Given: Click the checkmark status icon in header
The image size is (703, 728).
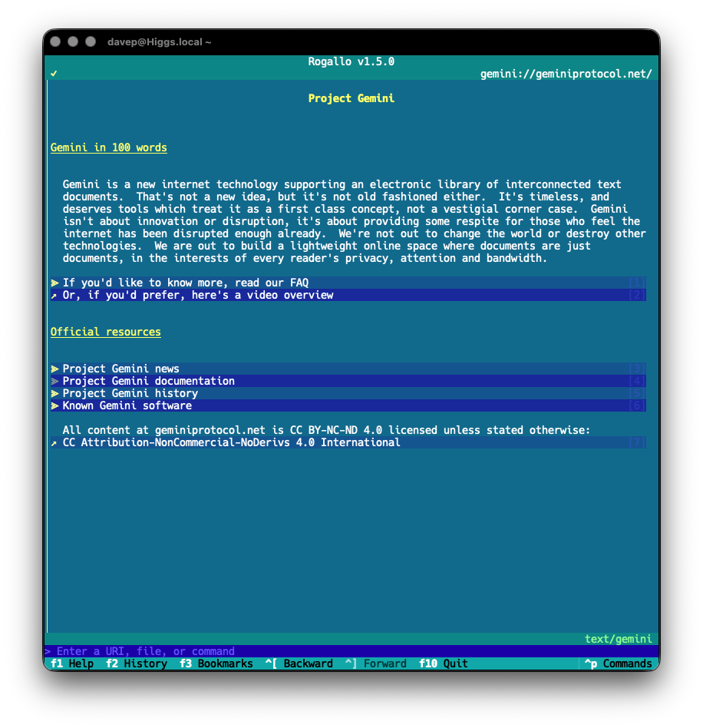Looking at the screenshot, I should (54, 74).
